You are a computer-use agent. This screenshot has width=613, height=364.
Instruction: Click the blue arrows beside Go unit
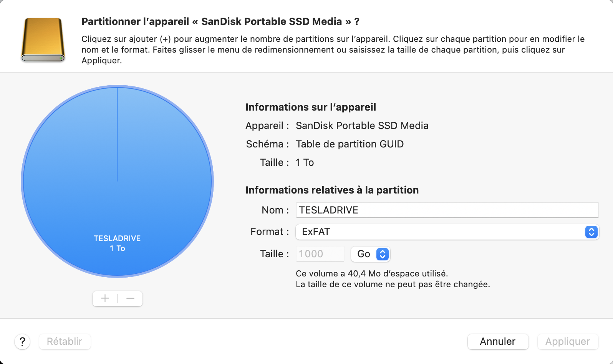(382, 254)
